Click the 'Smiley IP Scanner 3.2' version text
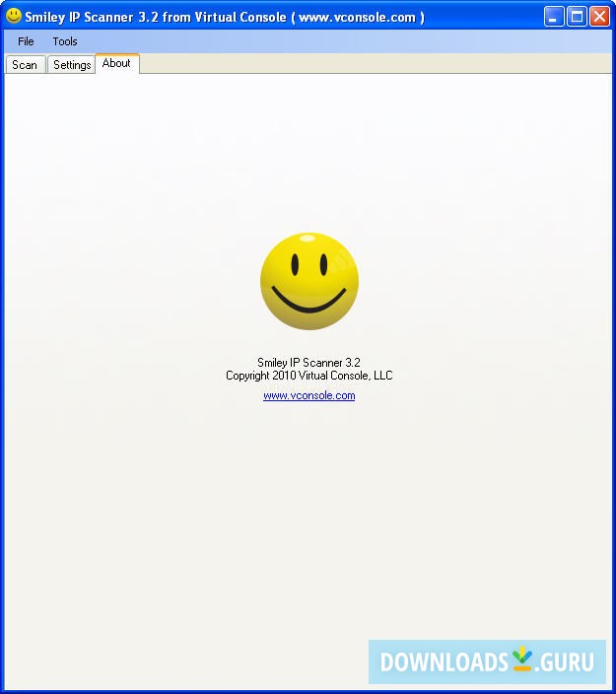616x694 pixels. pyautogui.click(x=308, y=363)
